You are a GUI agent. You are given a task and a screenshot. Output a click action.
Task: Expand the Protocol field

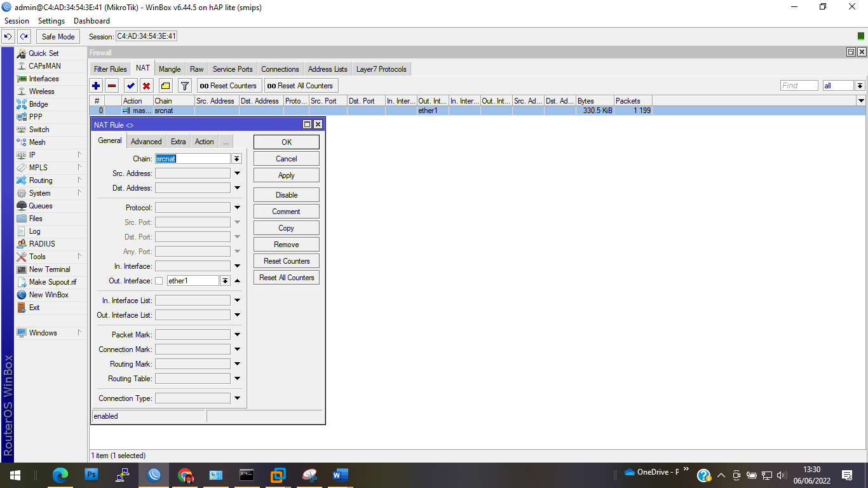coord(237,208)
